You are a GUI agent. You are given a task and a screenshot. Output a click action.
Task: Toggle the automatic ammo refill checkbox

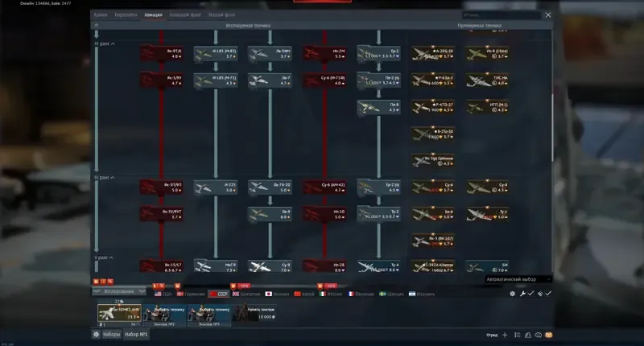[x=548, y=294]
